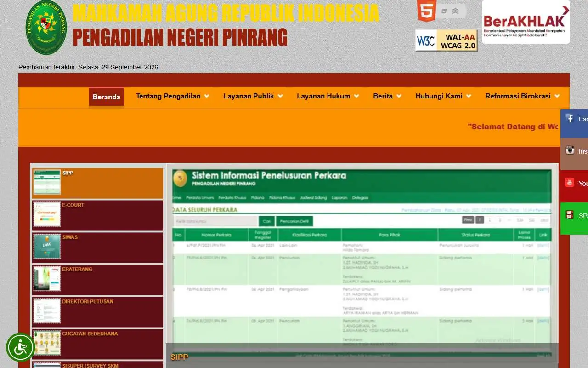Click the Mahkamah Agung Republik Indonesia heading

(x=226, y=13)
